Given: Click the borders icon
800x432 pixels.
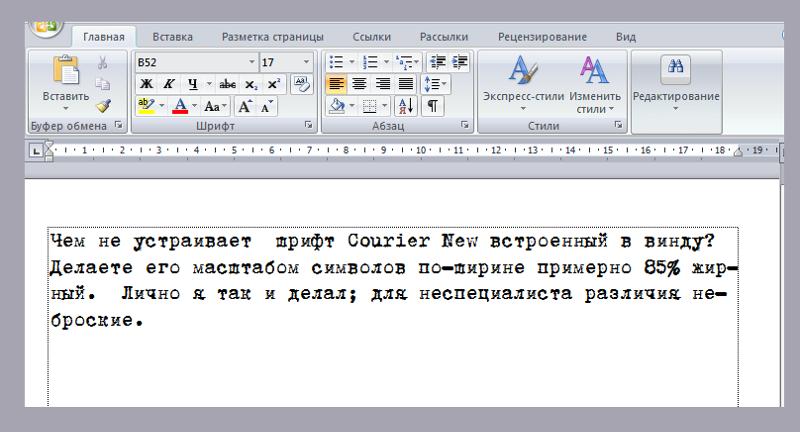Looking at the screenshot, I should point(369,107).
